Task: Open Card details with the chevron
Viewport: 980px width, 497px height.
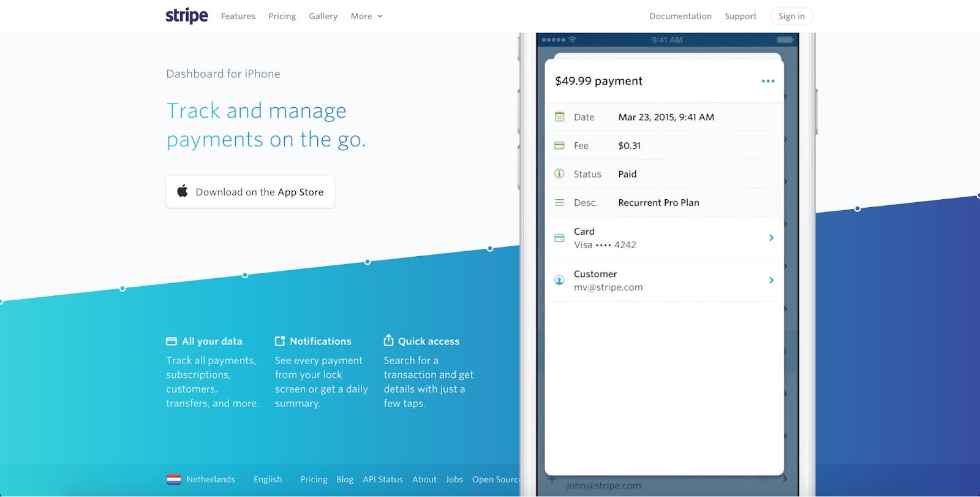Action: [771, 238]
